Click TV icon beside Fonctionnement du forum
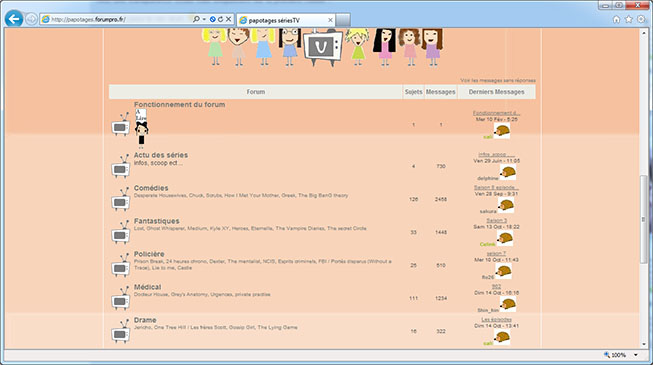 tap(121, 124)
